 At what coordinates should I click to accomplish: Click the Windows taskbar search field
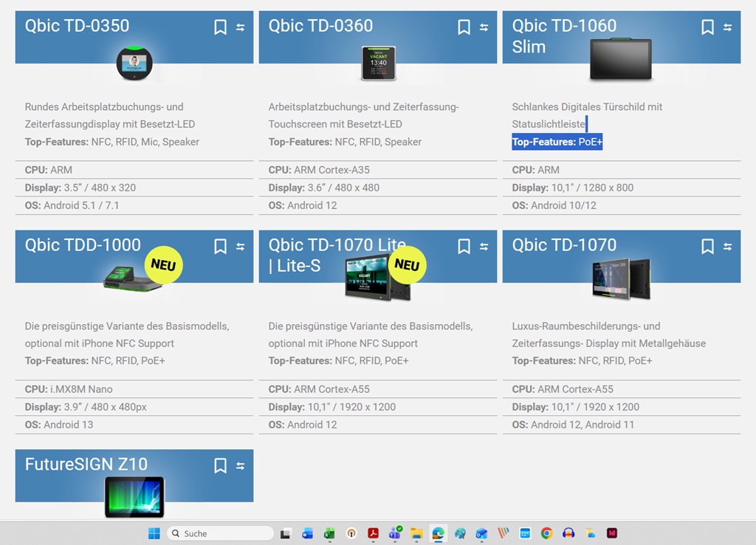click(220, 533)
